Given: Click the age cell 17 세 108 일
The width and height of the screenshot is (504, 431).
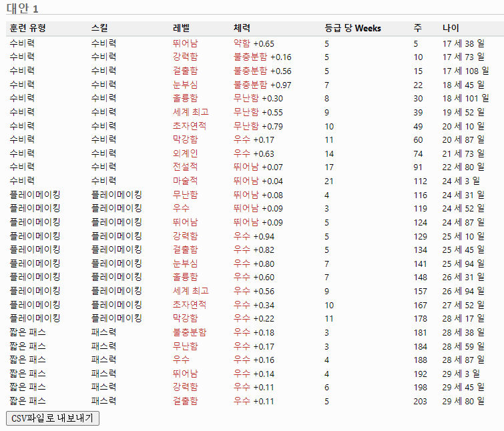Looking at the screenshot, I should [465, 71].
